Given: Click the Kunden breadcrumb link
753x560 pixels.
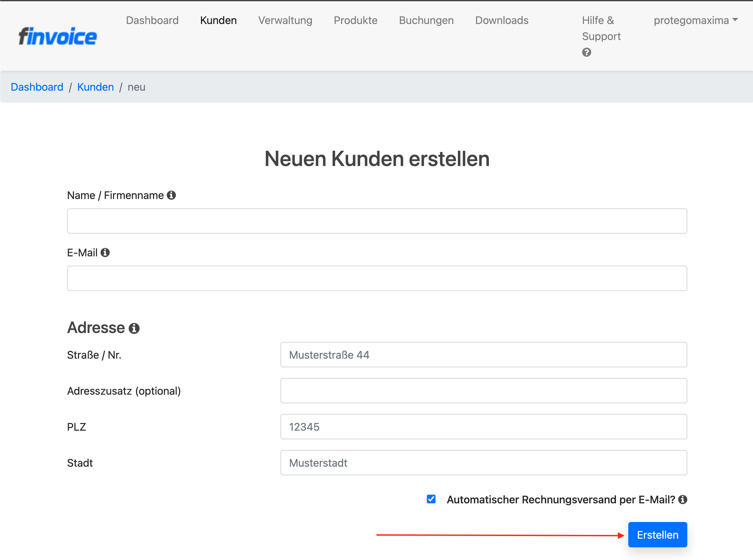Looking at the screenshot, I should (x=96, y=87).
